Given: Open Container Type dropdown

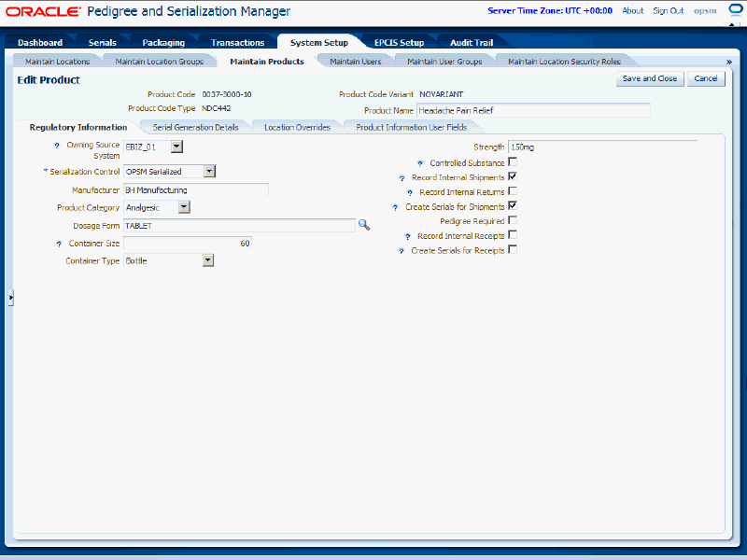Looking at the screenshot, I should pos(207,260).
